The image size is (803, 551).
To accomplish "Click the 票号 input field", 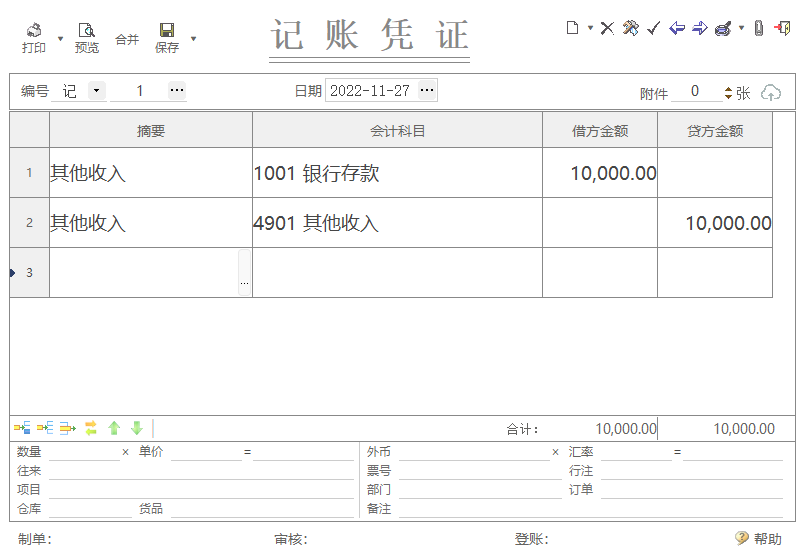I will pyautogui.click(x=480, y=471).
